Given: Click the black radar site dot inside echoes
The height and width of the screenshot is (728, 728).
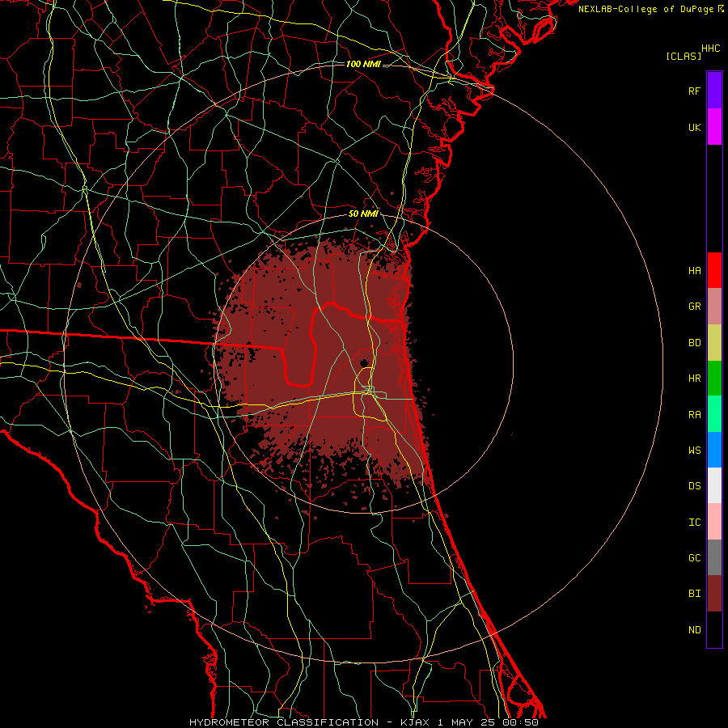Looking at the screenshot, I should (x=365, y=363).
